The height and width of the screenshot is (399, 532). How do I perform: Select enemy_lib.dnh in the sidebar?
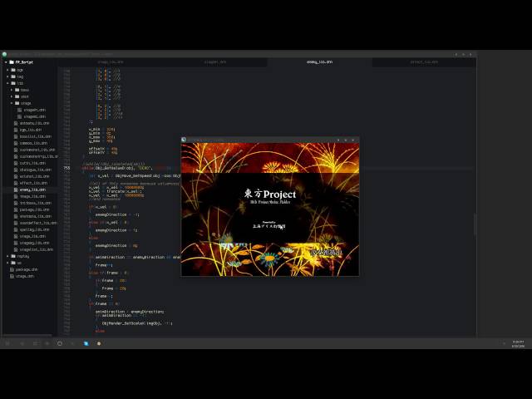(x=32, y=190)
